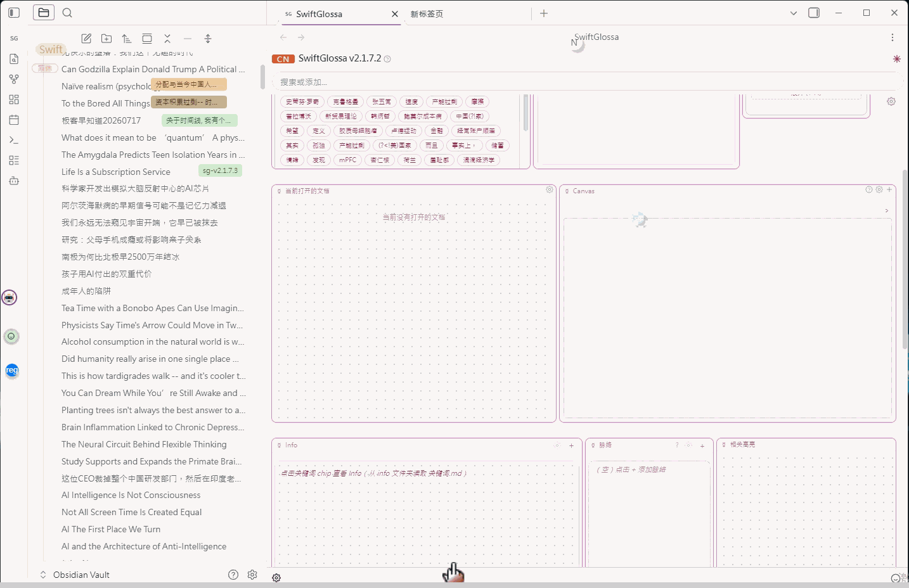Open tab list dropdown arrow
The width and height of the screenshot is (909, 588).
pos(793,13)
